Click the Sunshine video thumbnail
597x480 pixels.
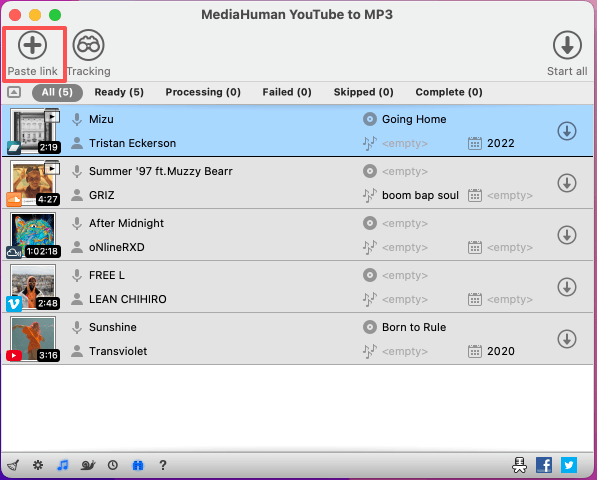tap(33, 339)
